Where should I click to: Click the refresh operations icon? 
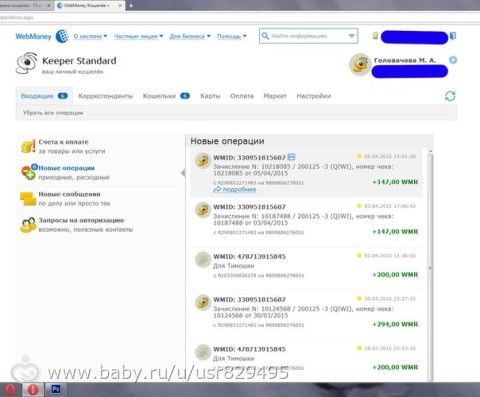[x=450, y=96]
